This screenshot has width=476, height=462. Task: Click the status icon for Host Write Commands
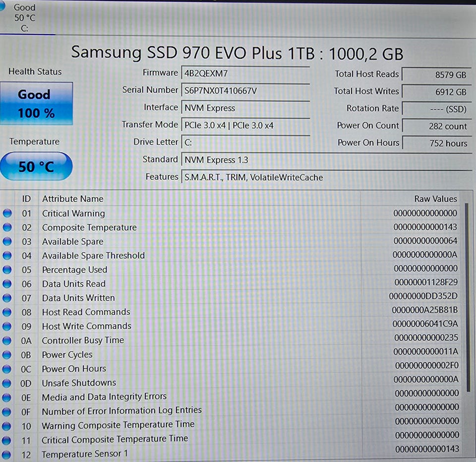7,326
